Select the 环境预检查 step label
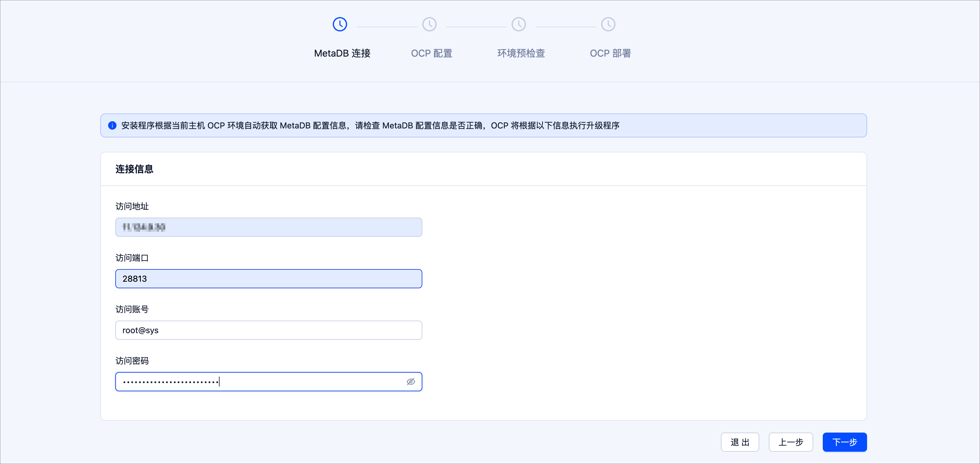The width and height of the screenshot is (980, 464). (521, 53)
